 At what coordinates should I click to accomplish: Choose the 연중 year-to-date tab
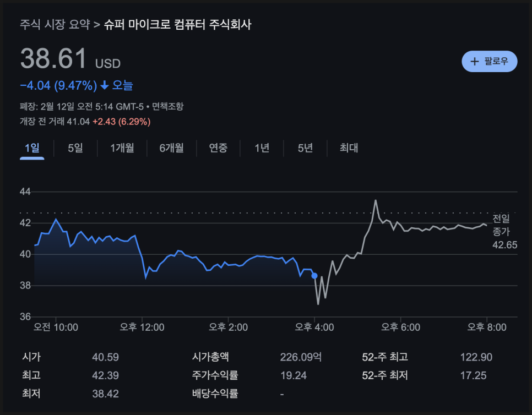(x=218, y=148)
